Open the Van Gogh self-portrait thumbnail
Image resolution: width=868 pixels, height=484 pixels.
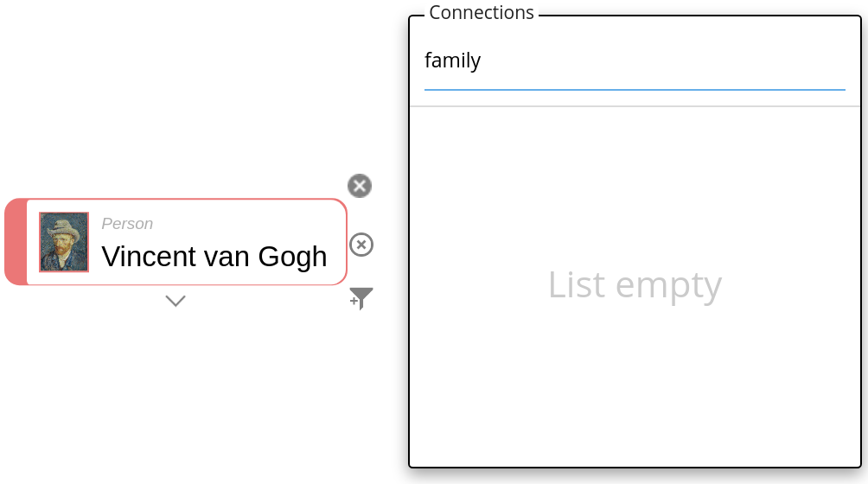pos(64,242)
